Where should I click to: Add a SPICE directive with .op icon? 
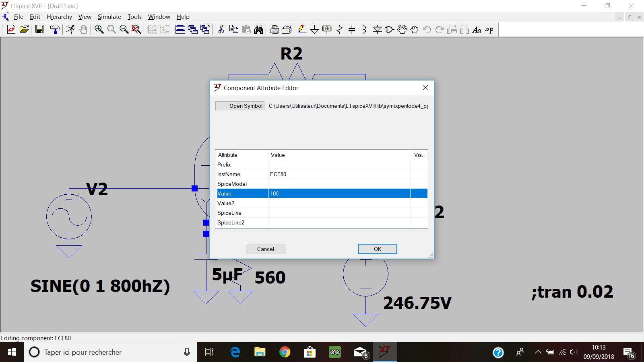(489, 29)
